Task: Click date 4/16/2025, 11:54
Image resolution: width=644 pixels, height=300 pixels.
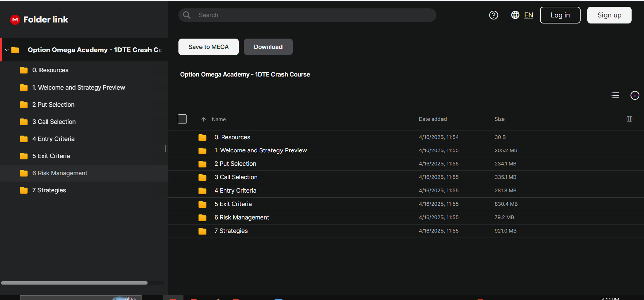Action: pos(439,137)
